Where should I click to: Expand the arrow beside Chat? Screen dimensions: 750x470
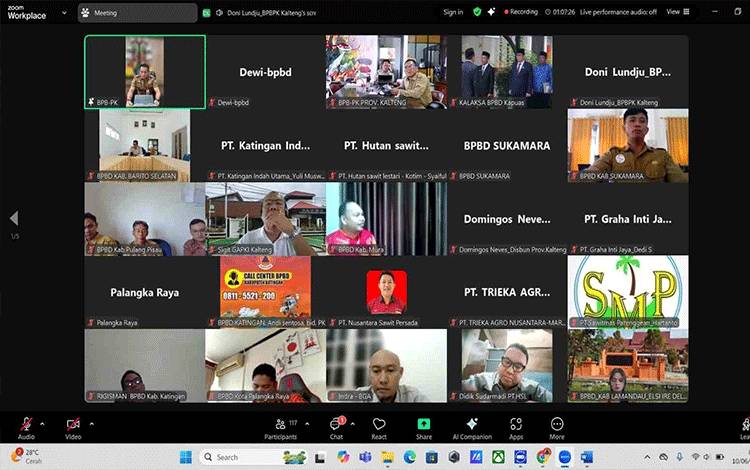353,424
